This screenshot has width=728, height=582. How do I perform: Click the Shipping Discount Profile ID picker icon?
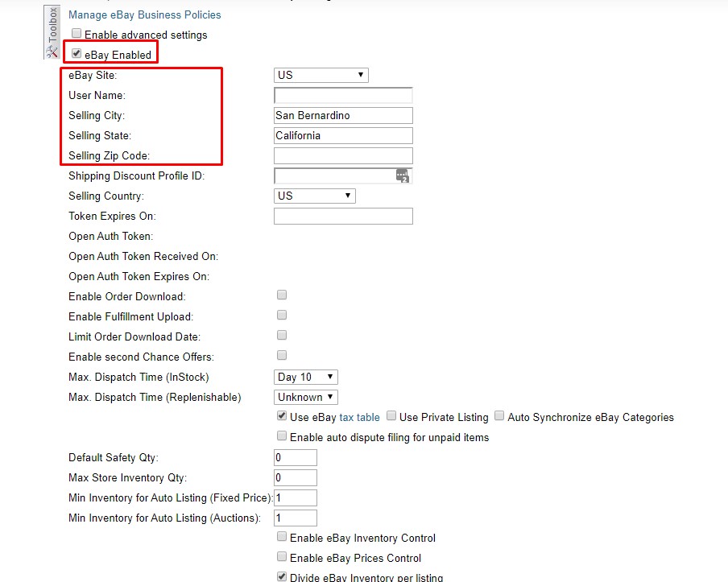(403, 176)
